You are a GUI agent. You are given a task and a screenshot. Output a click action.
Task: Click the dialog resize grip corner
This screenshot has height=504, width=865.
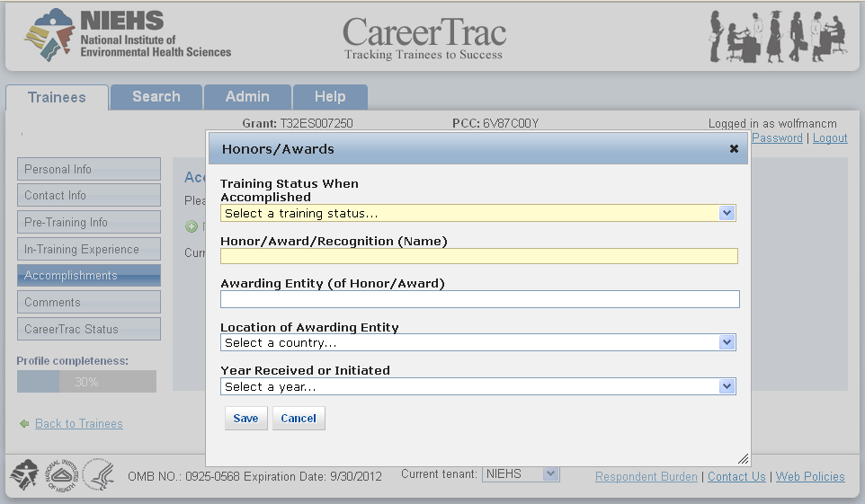[x=743, y=458]
